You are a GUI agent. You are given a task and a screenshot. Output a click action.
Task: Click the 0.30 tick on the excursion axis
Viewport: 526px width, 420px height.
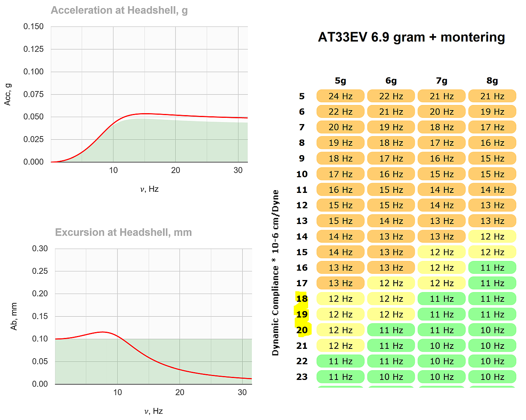40,248
